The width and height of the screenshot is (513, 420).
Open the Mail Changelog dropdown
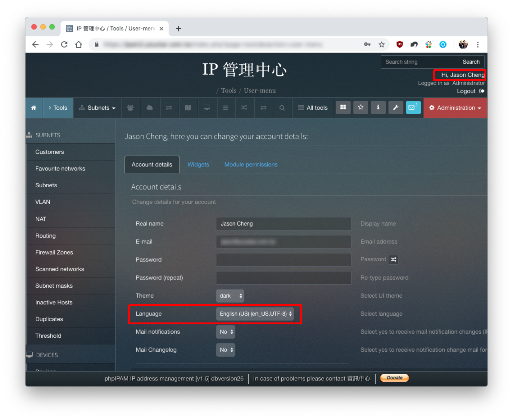tap(226, 350)
